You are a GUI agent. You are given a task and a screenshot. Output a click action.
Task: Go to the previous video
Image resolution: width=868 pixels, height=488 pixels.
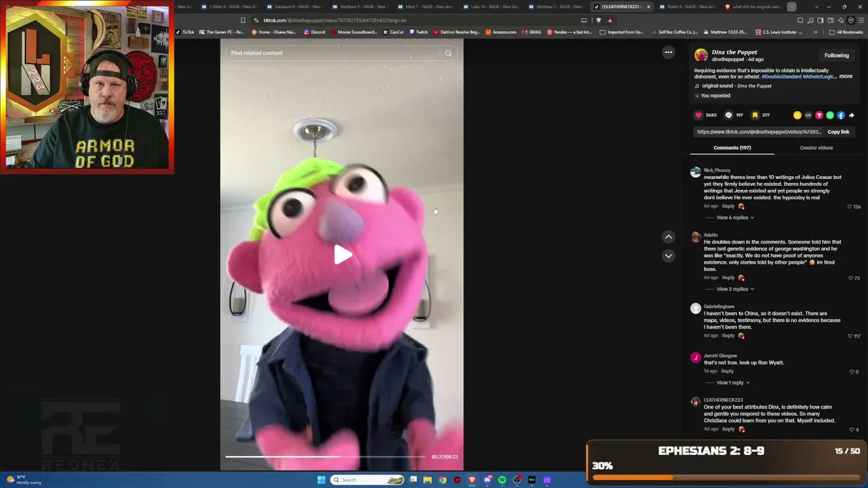tap(669, 237)
